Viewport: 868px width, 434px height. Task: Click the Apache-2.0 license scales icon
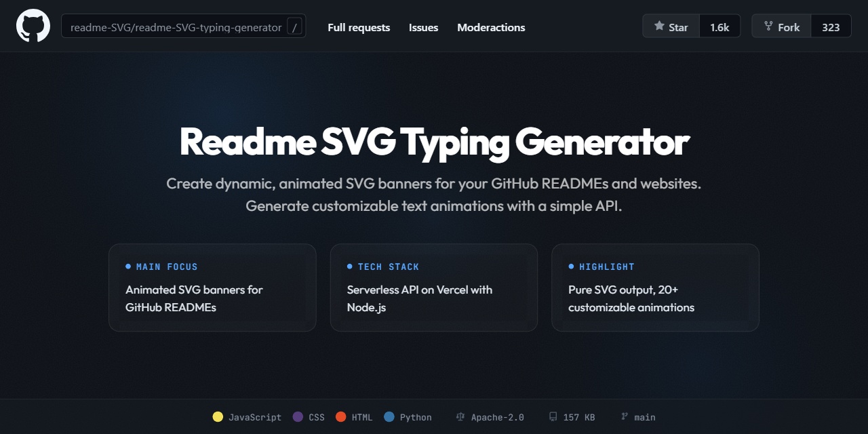click(460, 416)
